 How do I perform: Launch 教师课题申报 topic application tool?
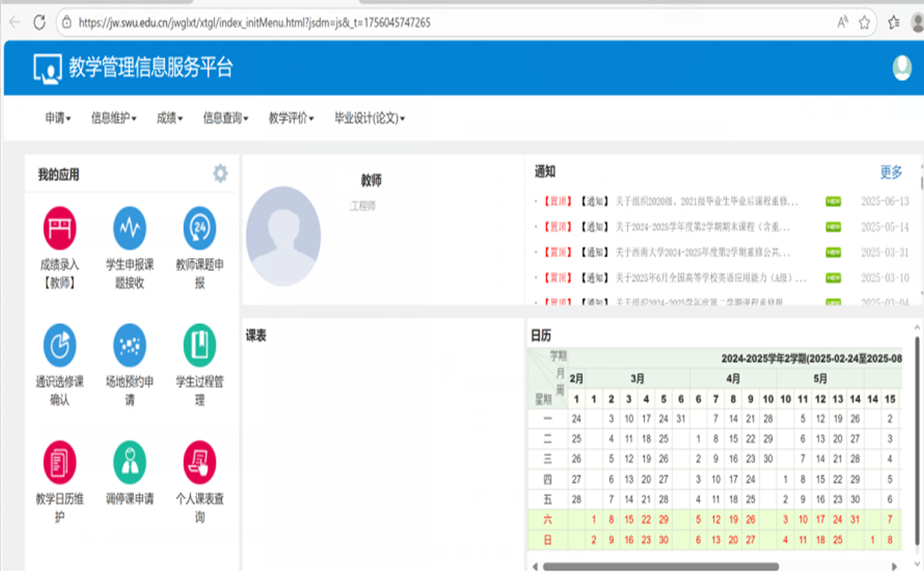pyautogui.click(x=199, y=228)
